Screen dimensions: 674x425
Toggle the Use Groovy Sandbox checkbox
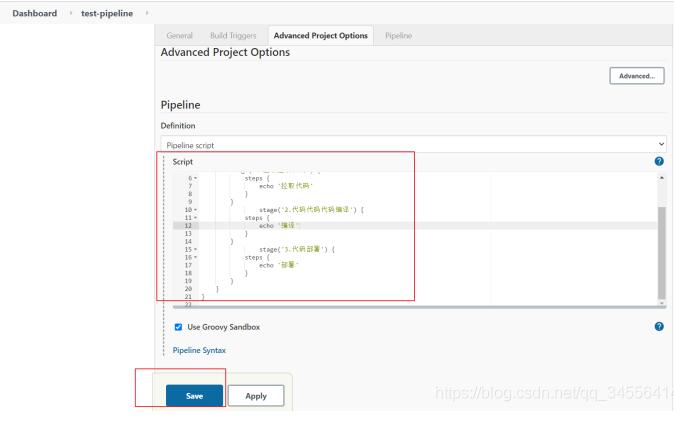click(178, 327)
